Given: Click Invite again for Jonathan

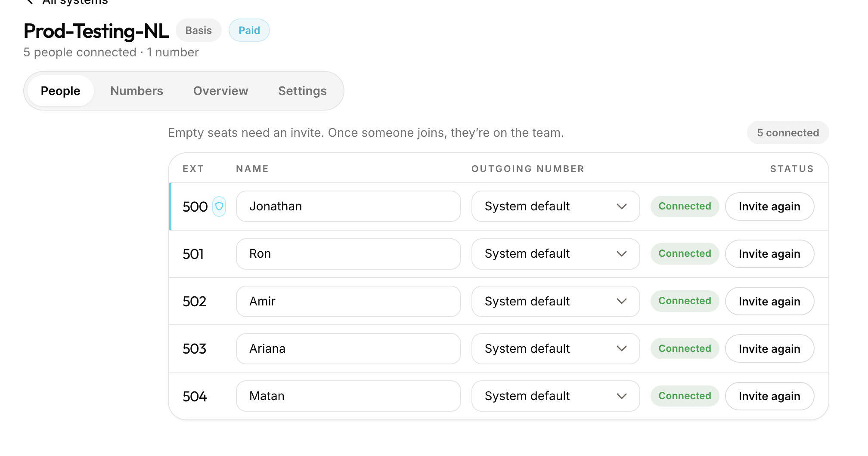Looking at the screenshot, I should coord(769,206).
